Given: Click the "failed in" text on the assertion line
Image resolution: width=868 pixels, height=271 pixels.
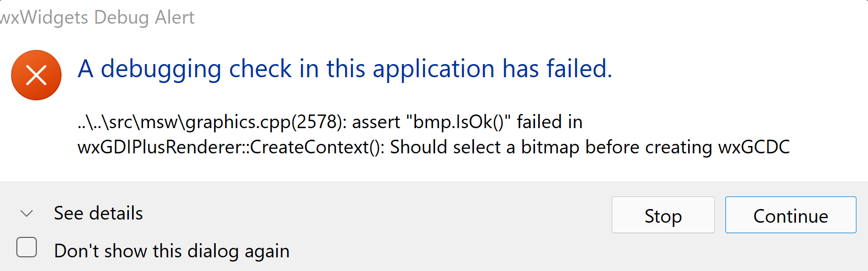Looking at the screenshot, I should pyautogui.click(x=550, y=122).
